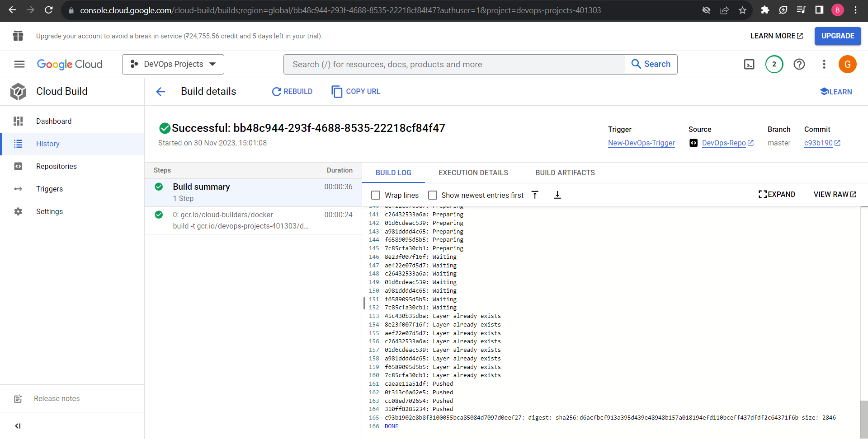Image resolution: width=868 pixels, height=439 pixels.
Task: Select step 0 gcr.io/cloud-builders/docker row
Action: point(253,220)
